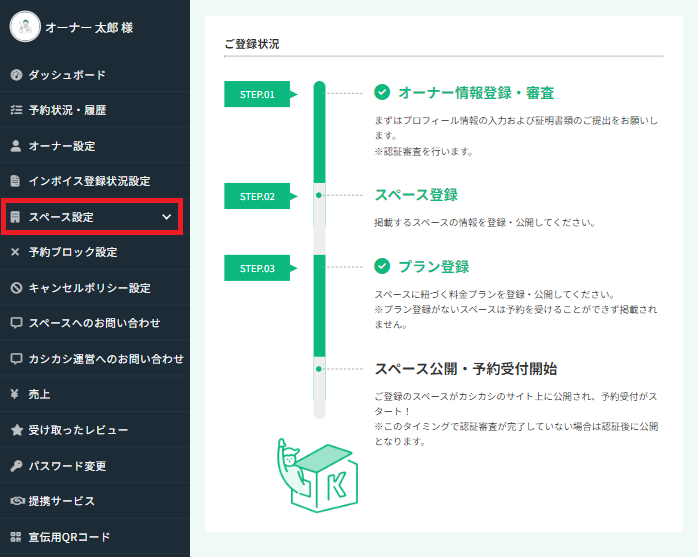Open the ダッシュボード menu item
This screenshot has width=698, height=557.
(x=95, y=75)
